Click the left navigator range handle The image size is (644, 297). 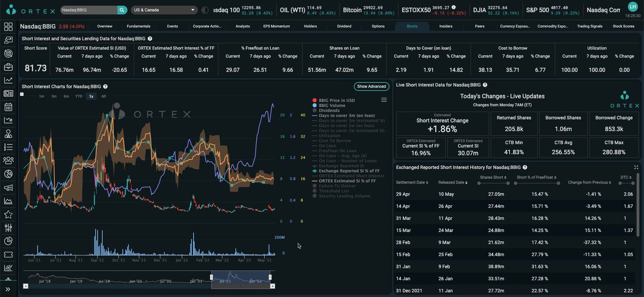[211, 277]
